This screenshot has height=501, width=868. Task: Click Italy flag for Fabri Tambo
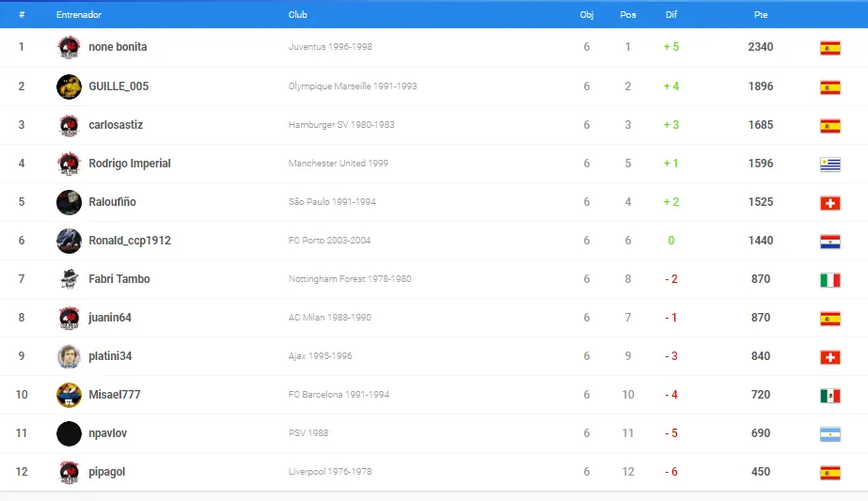829,279
